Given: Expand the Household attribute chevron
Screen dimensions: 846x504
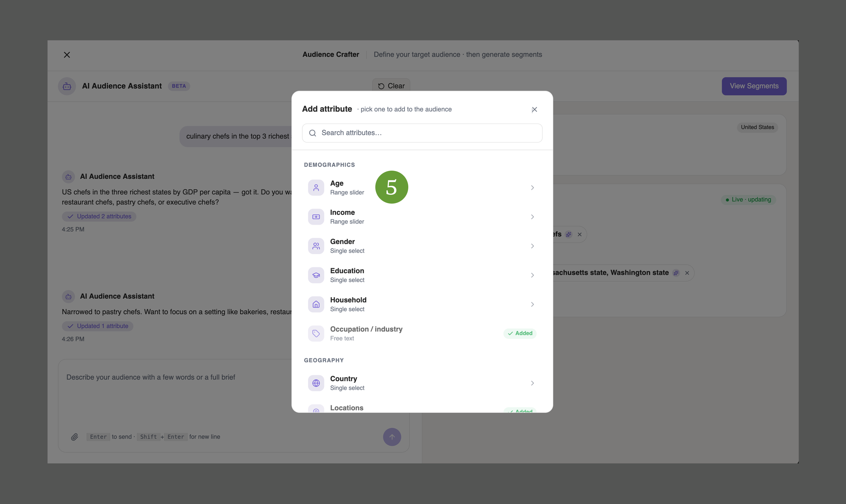Looking at the screenshot, I should tap(533, 304).
